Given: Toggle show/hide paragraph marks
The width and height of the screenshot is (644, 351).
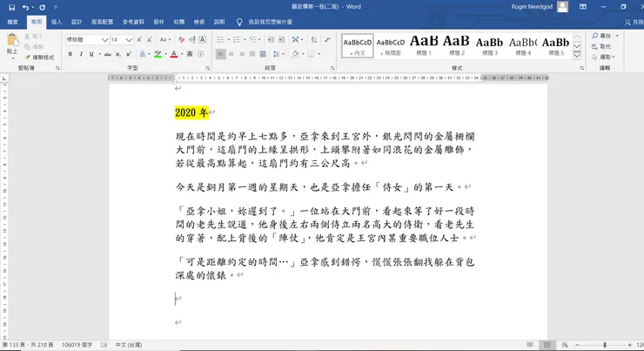Looking at the screenshot, I should click(327, 39).
